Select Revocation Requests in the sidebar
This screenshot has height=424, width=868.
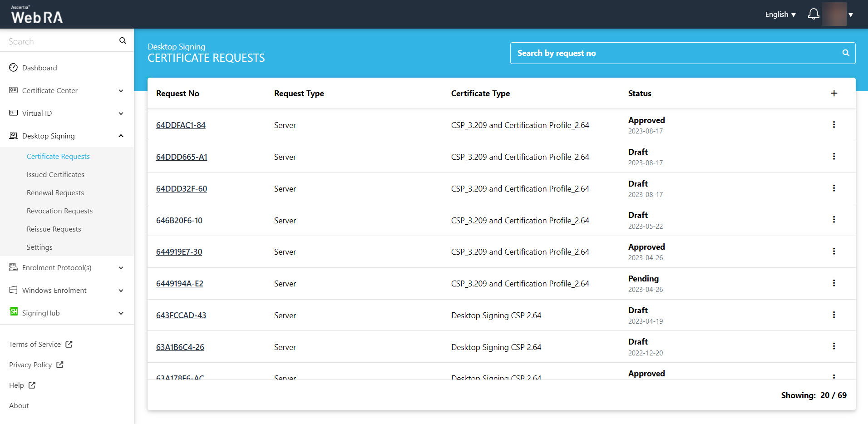pyautogui.click(x=59, y=211)
